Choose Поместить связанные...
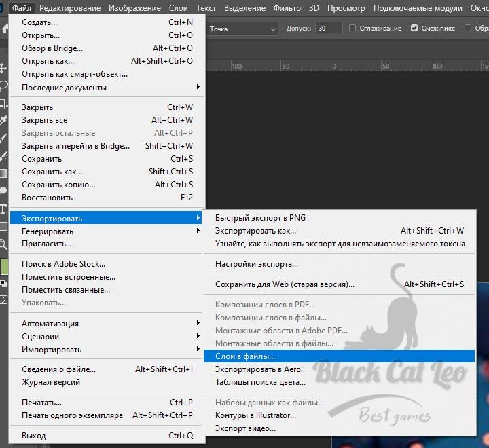489x448 pixels. point(107,290)
